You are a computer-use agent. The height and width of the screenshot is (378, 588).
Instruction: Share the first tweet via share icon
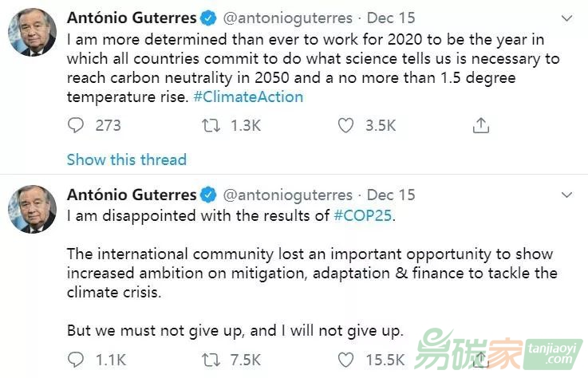pos(480,125)
